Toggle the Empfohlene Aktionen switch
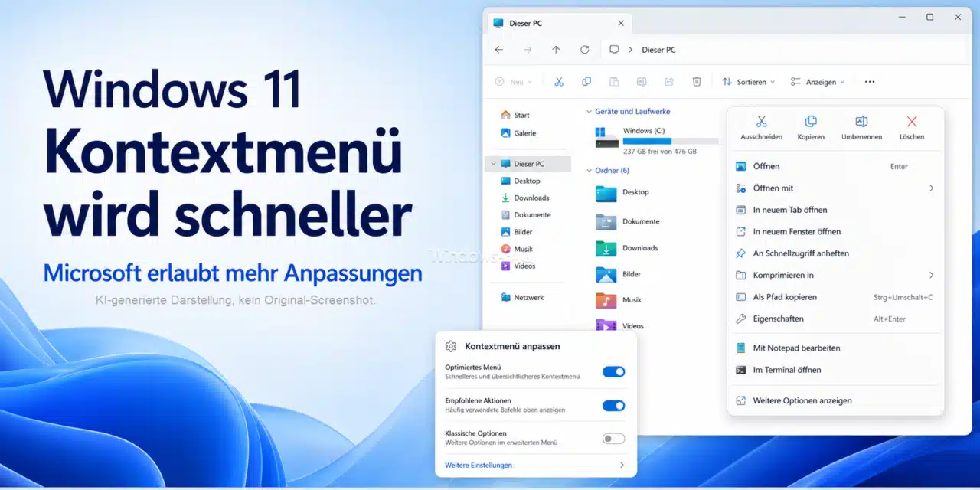 614,405
